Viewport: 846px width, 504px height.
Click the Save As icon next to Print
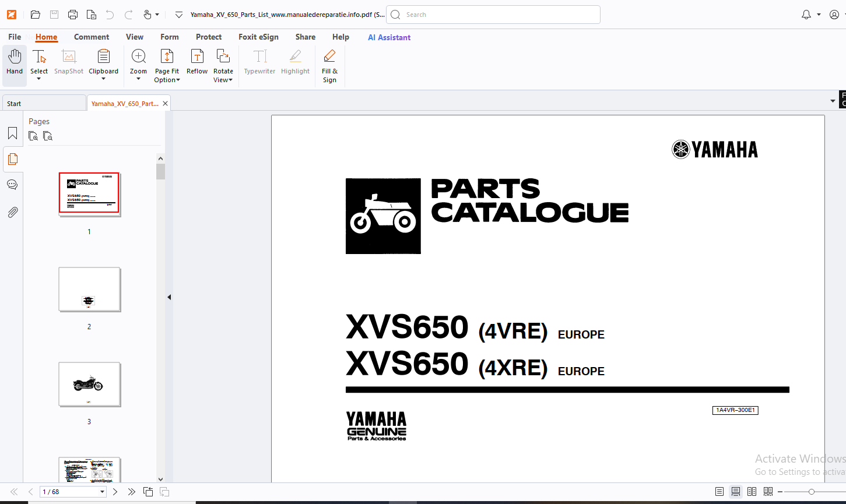92,15
